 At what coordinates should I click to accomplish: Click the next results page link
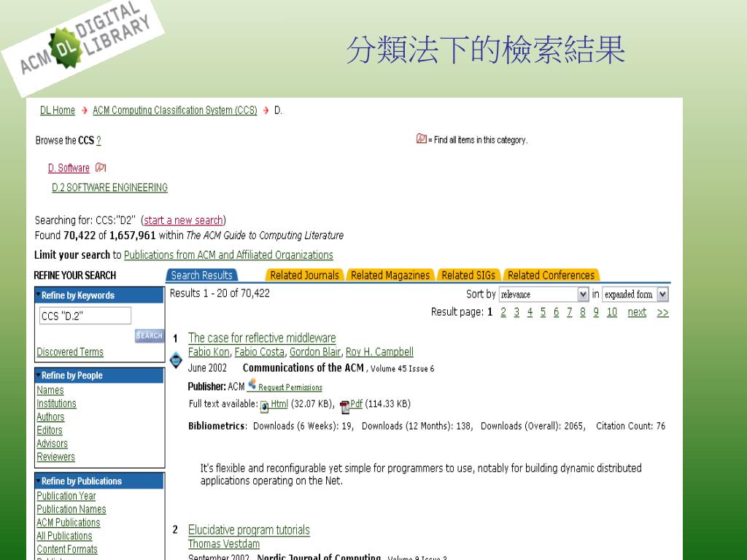[x=637, y=312]
